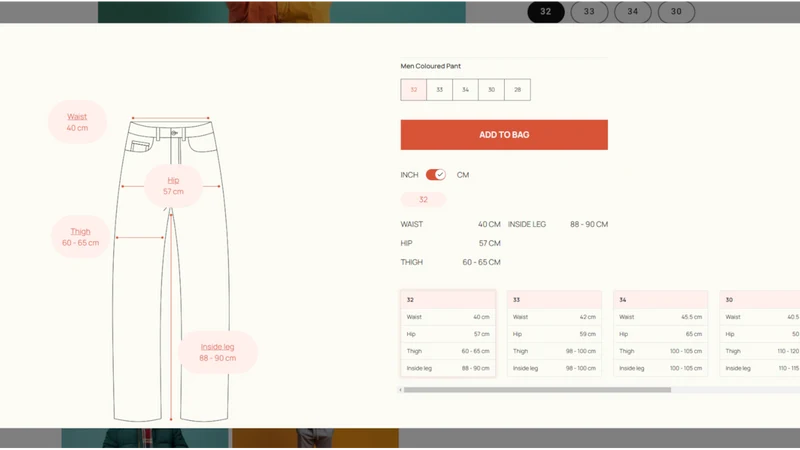Click the left arrow of size chart scrollbar
This screenshot has width=800, height=450.
[401, 390]
